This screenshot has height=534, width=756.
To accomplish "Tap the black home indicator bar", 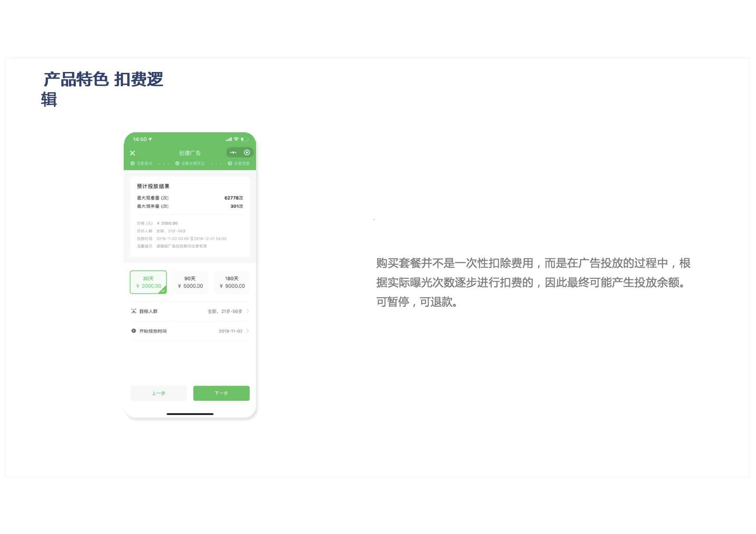I will [190, 414].
